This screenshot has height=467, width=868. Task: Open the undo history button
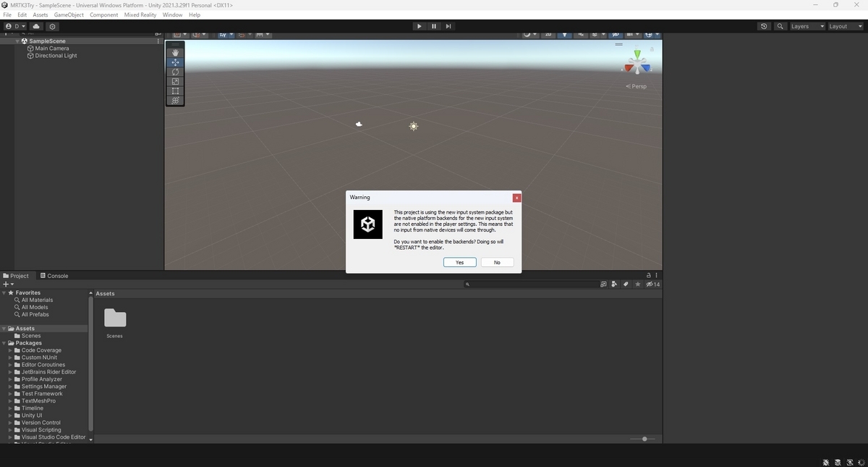coord(764,26)
